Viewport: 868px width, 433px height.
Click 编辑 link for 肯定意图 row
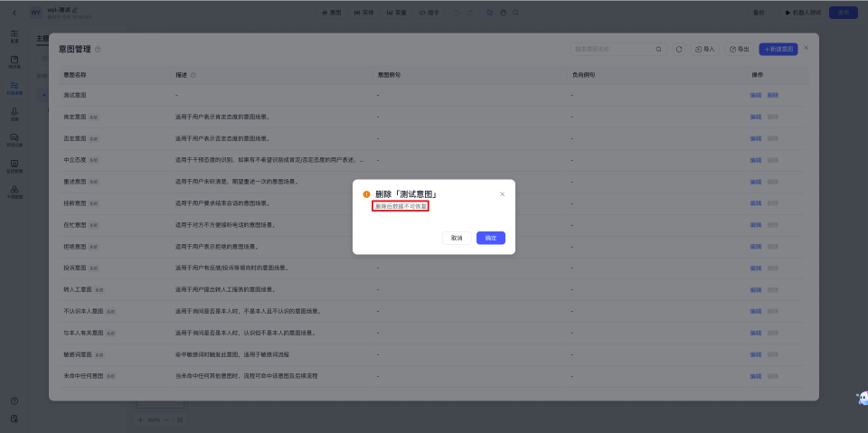click(x=755, y=117)
